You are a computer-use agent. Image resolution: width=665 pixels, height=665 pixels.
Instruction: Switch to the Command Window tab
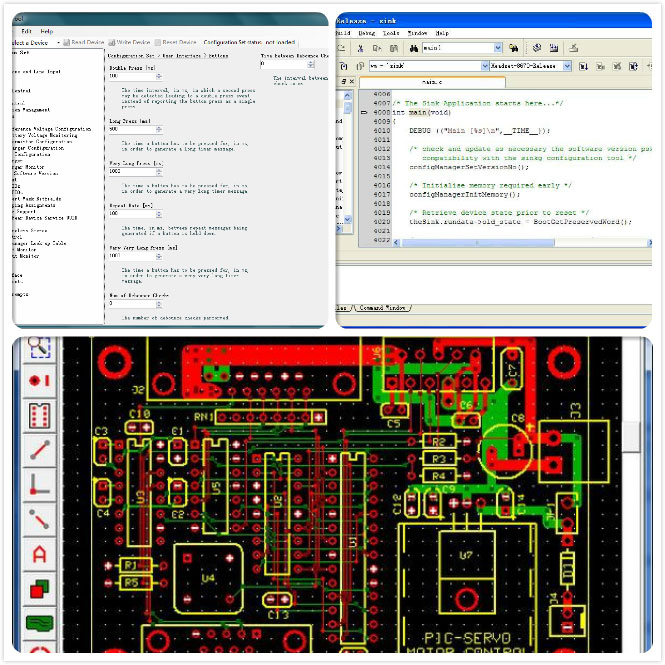coord(382,308)
